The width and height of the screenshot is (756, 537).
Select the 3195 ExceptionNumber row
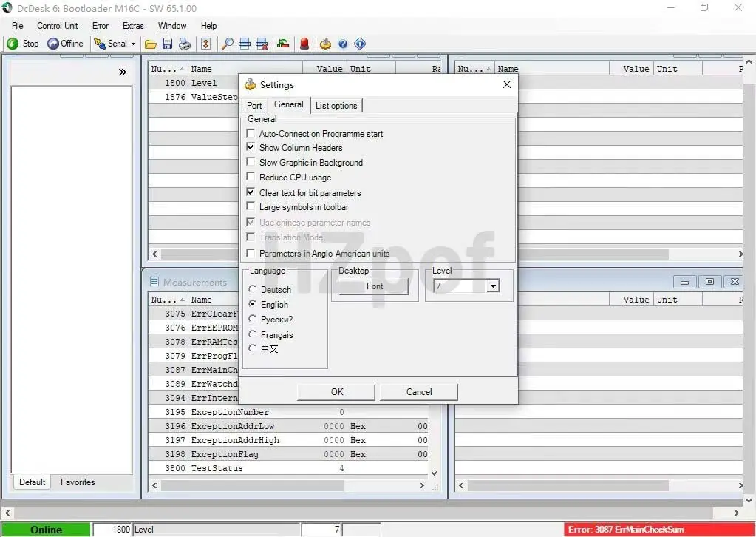pyautogui.click(x=287, y=412)
